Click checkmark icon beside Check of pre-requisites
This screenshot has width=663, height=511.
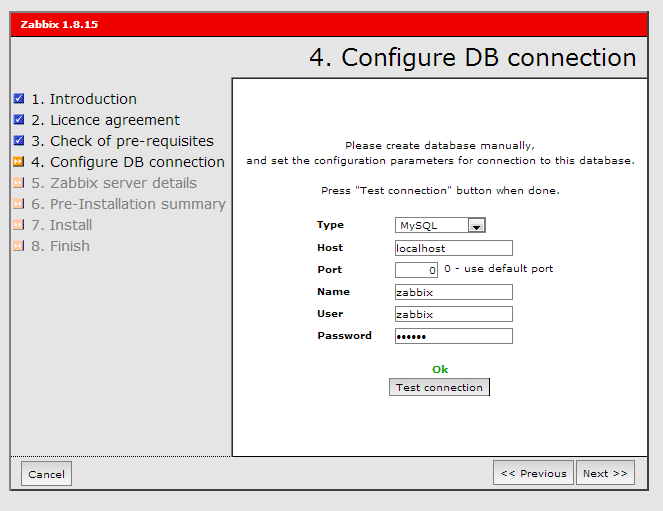coord(19,141)
